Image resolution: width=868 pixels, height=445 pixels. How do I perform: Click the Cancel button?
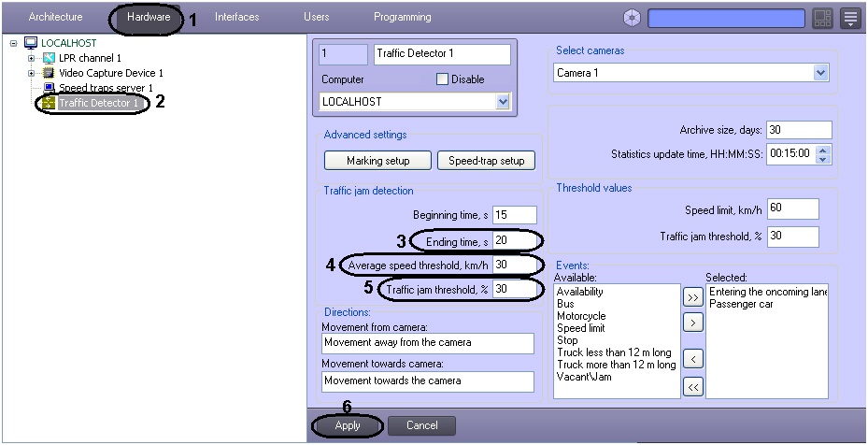pos(421,425)
